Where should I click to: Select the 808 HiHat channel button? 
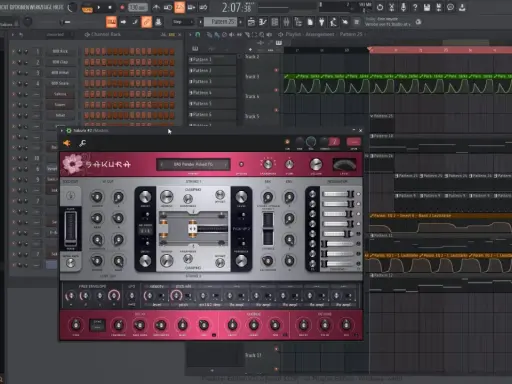click(x=60, y=73)
